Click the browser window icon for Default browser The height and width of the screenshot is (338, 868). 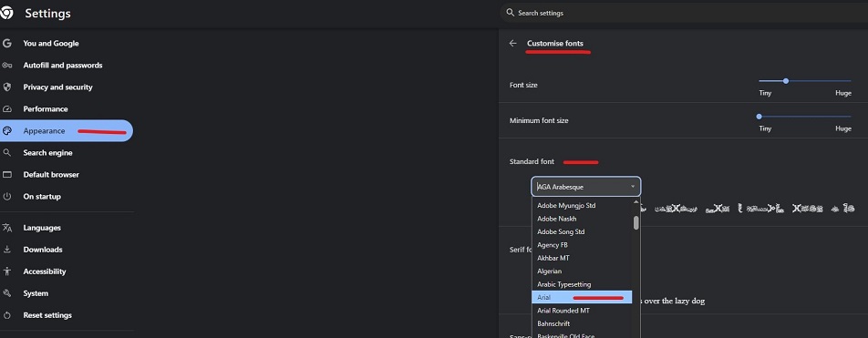[7, 175]
